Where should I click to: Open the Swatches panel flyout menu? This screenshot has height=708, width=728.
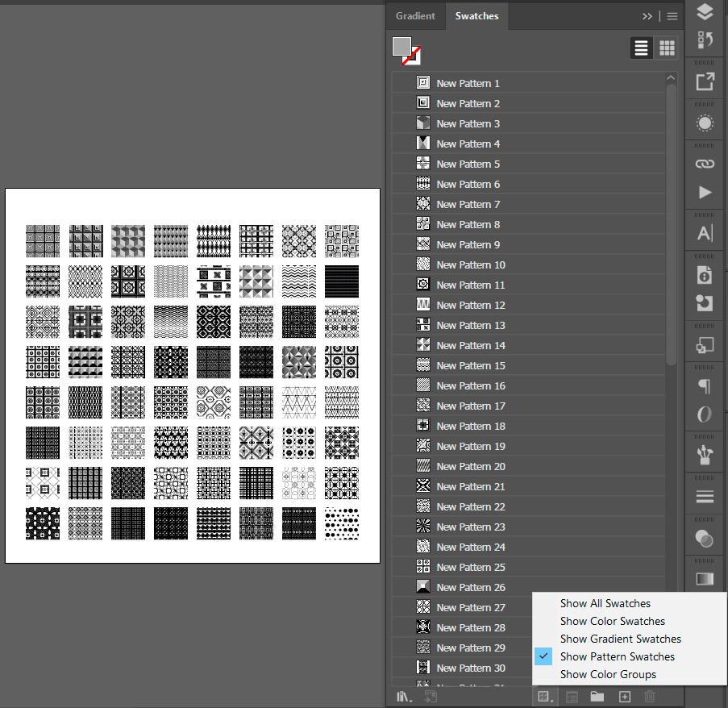(x=672, y=16)
